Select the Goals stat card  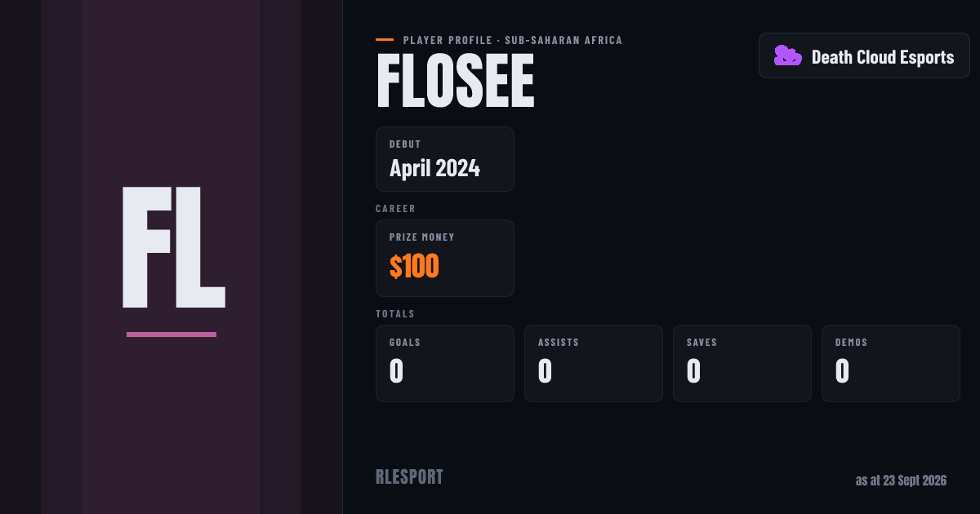pos(445,363)
